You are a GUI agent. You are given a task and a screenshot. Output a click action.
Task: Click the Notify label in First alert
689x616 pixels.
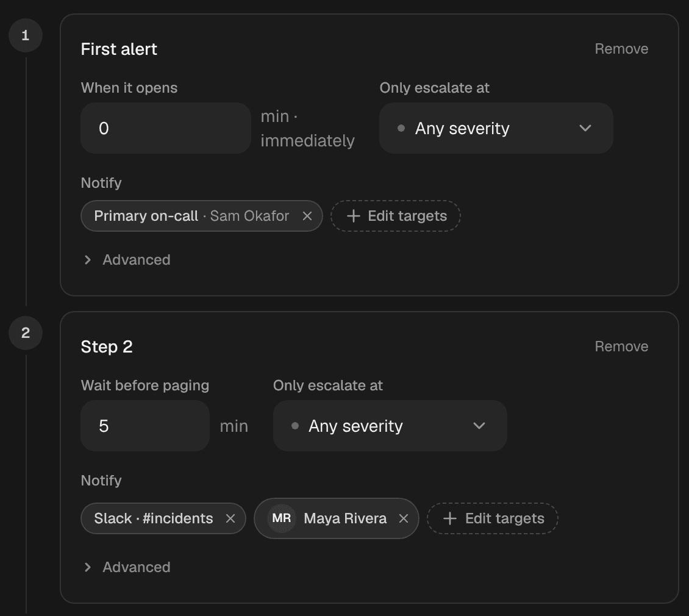tap(101, 182)
